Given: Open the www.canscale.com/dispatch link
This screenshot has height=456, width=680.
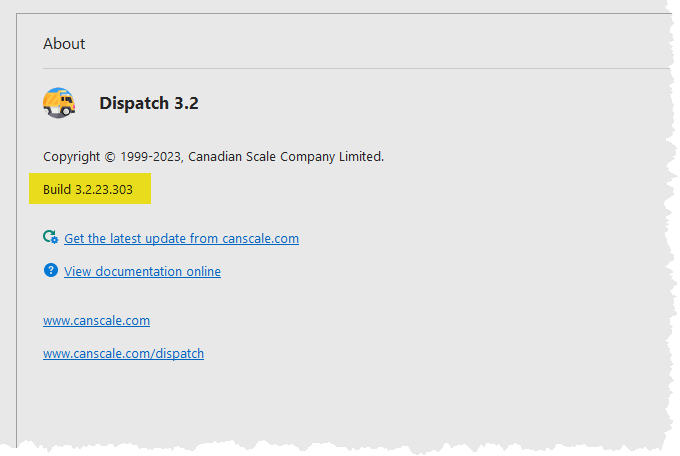Looking at the screenshot, I should point(123,353).
